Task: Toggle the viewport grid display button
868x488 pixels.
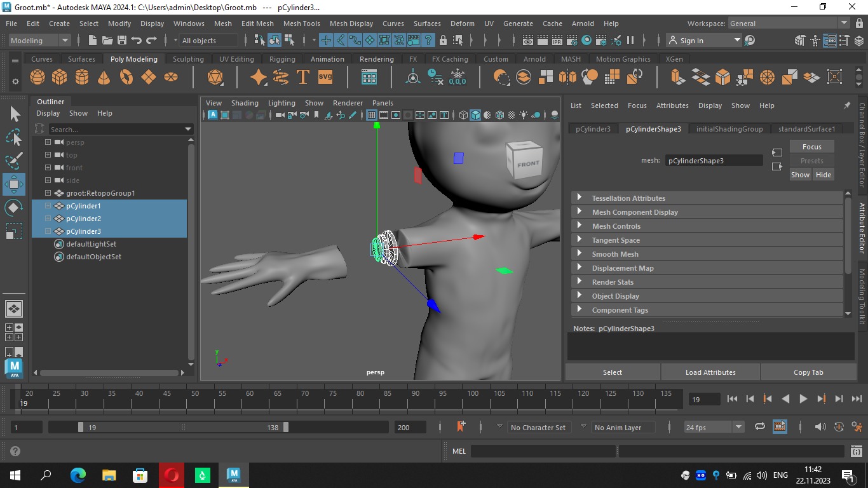Action: coord(372,115)
